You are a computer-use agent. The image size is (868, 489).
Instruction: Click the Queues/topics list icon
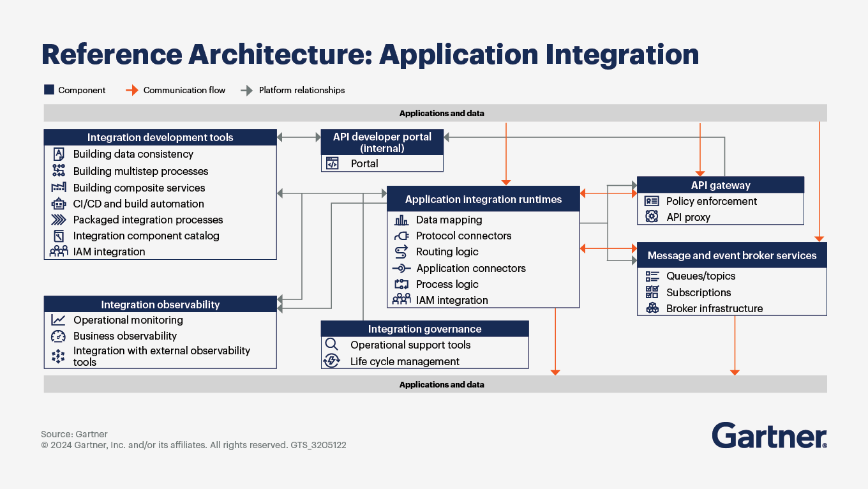point(652,276)
